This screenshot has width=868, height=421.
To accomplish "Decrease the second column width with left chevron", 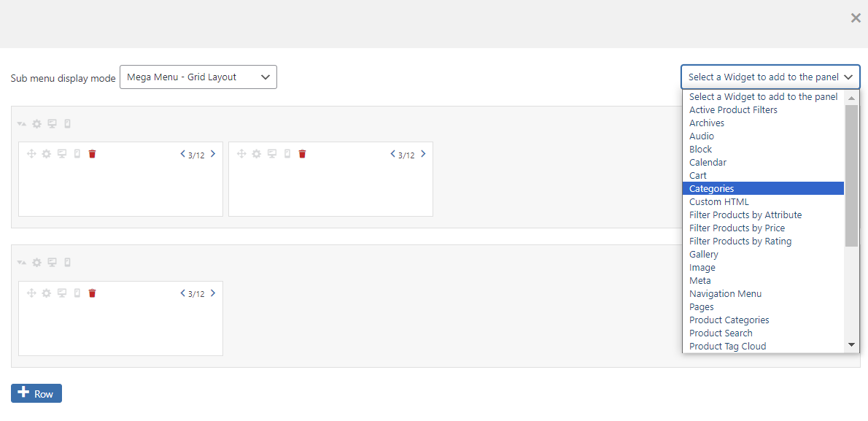I will point(392,154).
